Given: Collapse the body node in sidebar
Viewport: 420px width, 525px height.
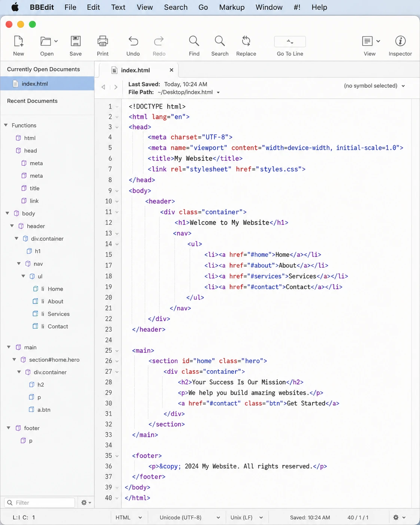Looking at the screenshot, I should click(7, 213).
